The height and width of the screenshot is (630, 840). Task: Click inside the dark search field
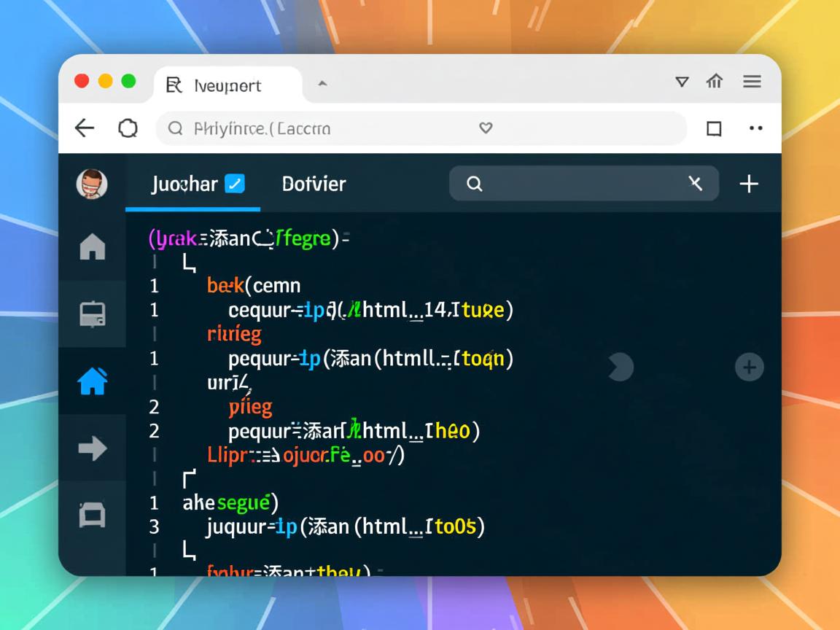[576, 184]
